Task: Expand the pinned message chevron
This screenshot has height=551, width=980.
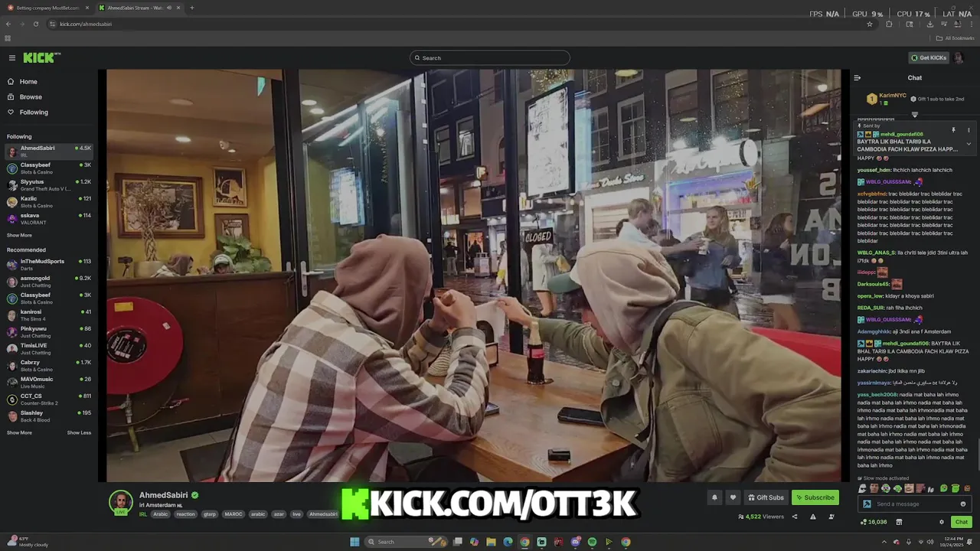Action: tap(969, 144)
